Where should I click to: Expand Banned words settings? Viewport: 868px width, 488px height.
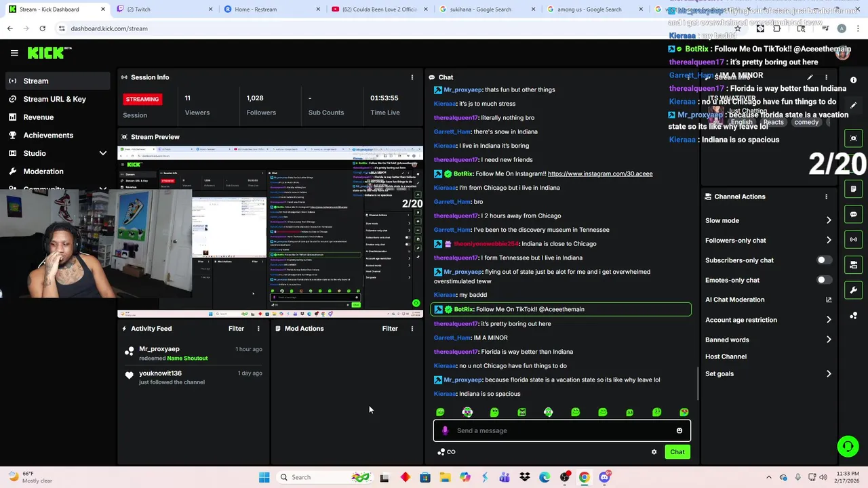coord(829,340)
